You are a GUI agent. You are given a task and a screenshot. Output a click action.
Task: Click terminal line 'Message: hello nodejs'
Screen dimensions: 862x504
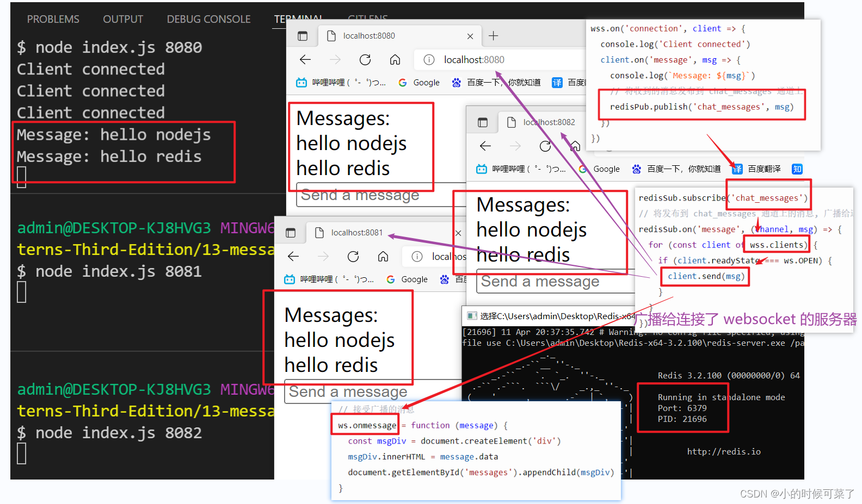coord(114,134)
